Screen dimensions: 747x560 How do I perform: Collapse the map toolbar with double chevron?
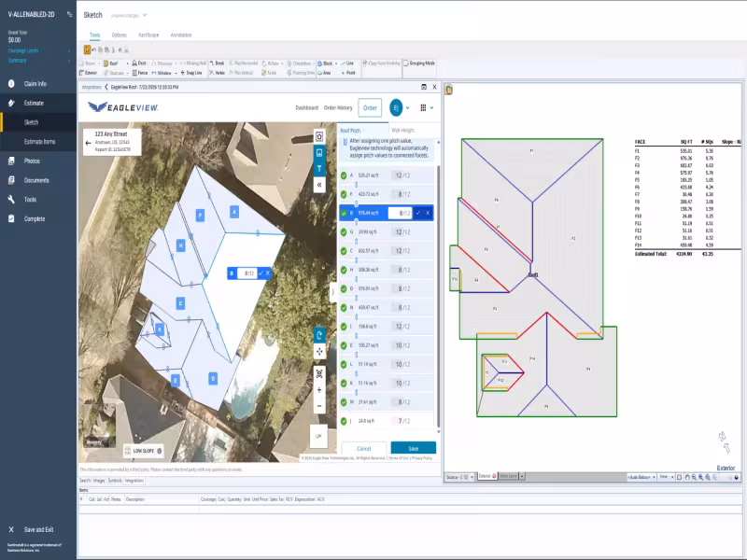click(319, 185)
